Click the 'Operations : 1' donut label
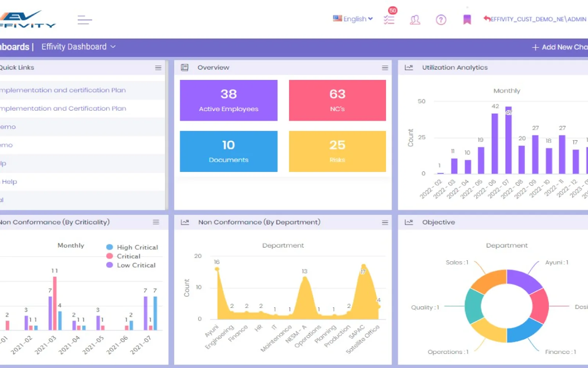This screenshot has height=368, width=588. (448, 352)
